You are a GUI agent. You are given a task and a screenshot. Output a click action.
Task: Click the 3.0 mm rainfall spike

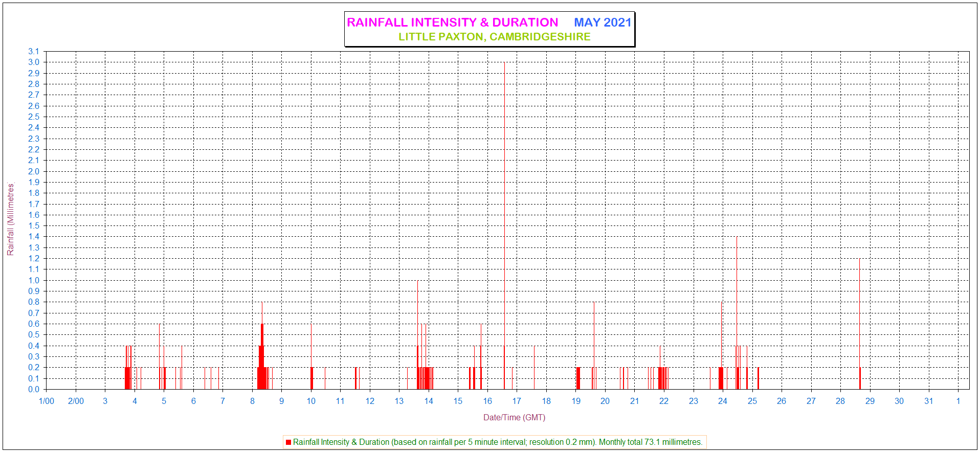click(x=504, y=225)
